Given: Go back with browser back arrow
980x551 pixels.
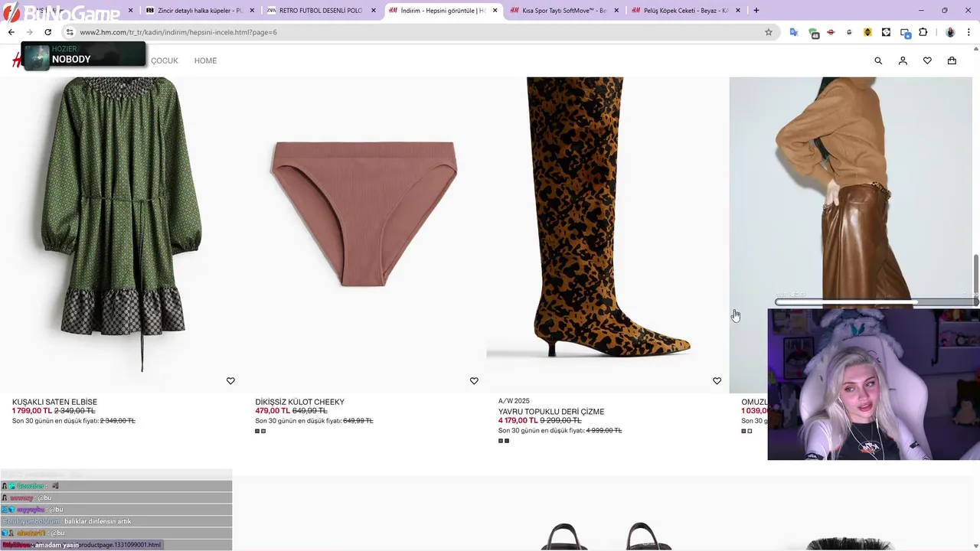Looking at the screenshot, I should (11, 32).
